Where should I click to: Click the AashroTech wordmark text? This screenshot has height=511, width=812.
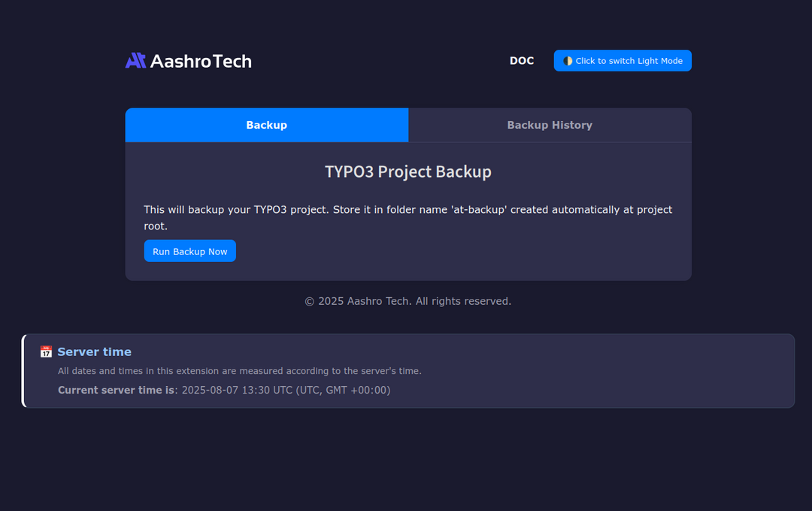coord(201,61)
